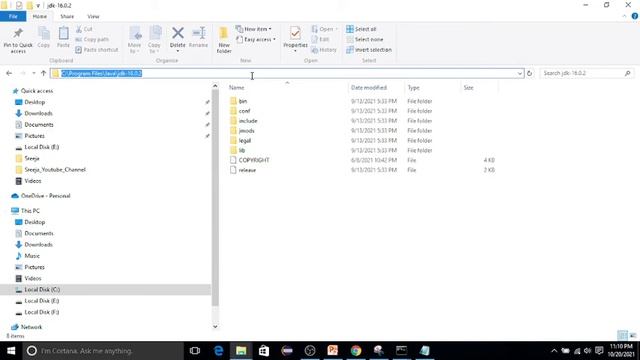Click the Refresh button
The height and width of the screenshot is (360, 640).
tap(529, 73)
